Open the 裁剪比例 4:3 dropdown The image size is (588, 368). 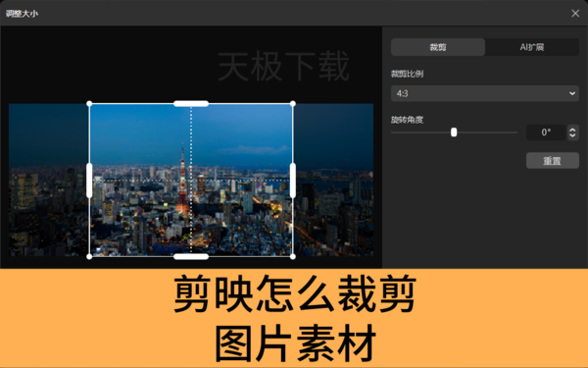485,93
